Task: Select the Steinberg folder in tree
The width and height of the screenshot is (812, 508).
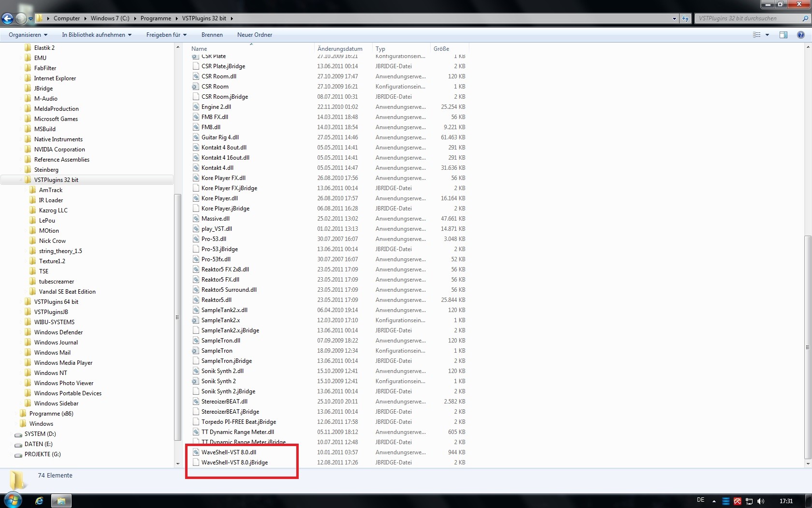Action: pyautogui.click(x=46, y=170)
